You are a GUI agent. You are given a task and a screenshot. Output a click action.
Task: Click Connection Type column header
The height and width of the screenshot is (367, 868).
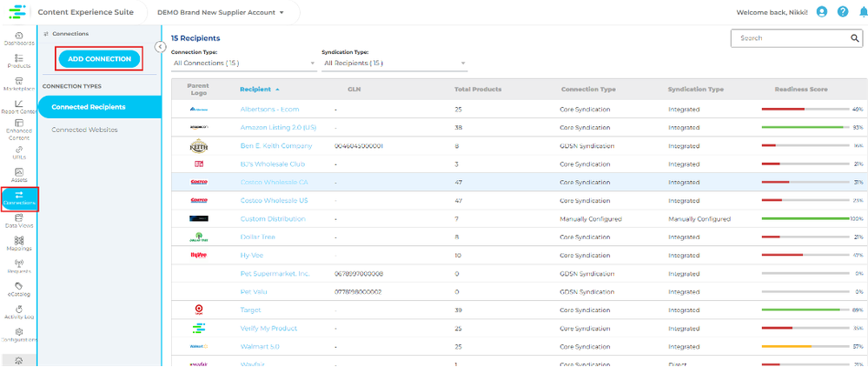click(588, 90)
